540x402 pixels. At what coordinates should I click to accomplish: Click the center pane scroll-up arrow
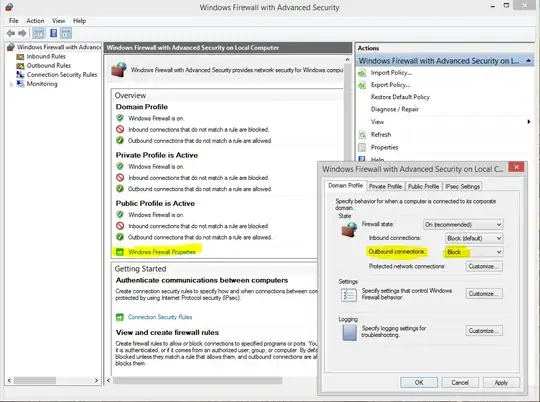[x=347, y=60]
